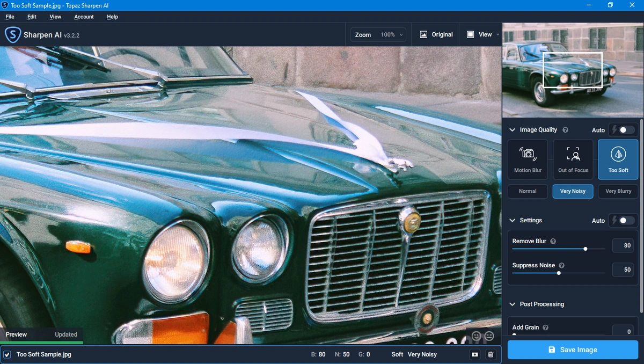Click the app icon in title bar
Screen dimensions: 644x364
click(5, 5)
